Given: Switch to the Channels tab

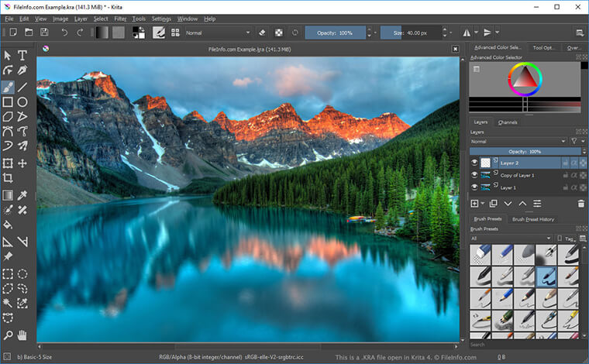Looking at the screenshot, I should pyautogui.click(x=508, y=122).
